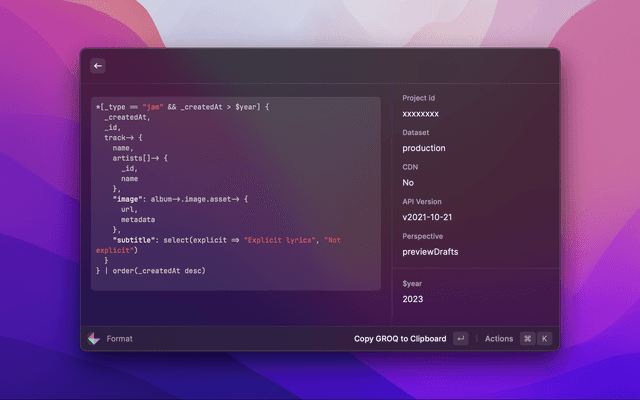Click the Dataset value production
The image size is (640, 400).
(424, 148)
